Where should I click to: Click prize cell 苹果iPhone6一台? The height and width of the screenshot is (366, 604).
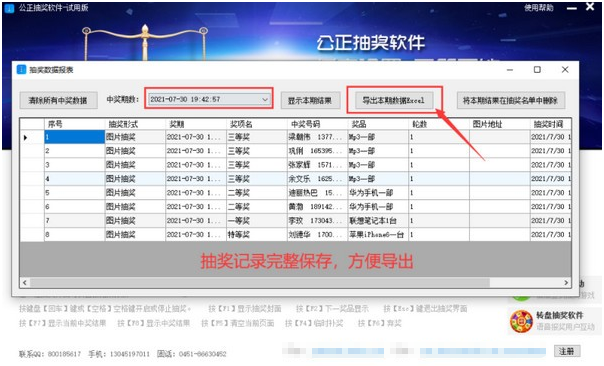pyautogui.click(x=378, y=234)
